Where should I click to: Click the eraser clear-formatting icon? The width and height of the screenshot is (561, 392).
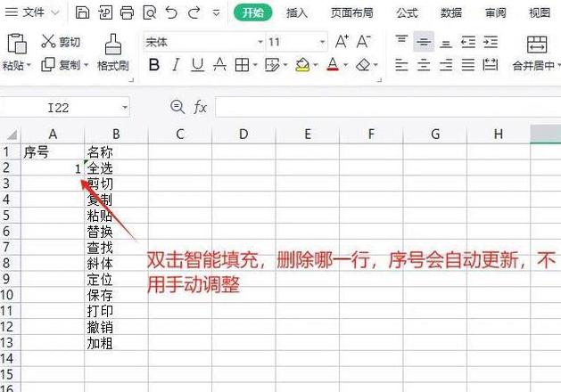(x=363, y=65)
